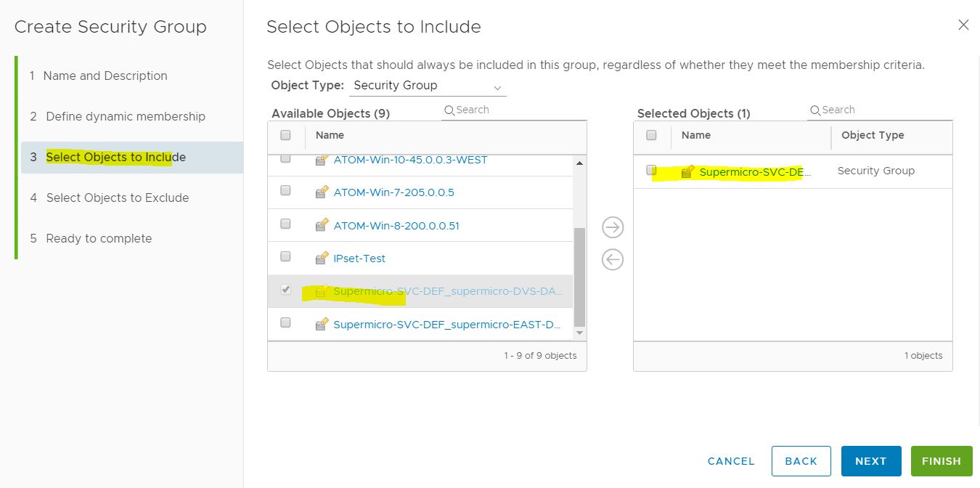Click the left arrow remove-from-selected icon

pos(613,259)
